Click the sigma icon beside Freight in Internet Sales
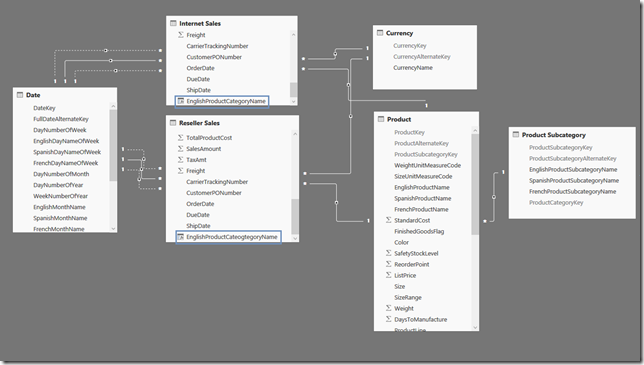The height and width of the screenshot is (365, 644). click(x=181, y=35)
